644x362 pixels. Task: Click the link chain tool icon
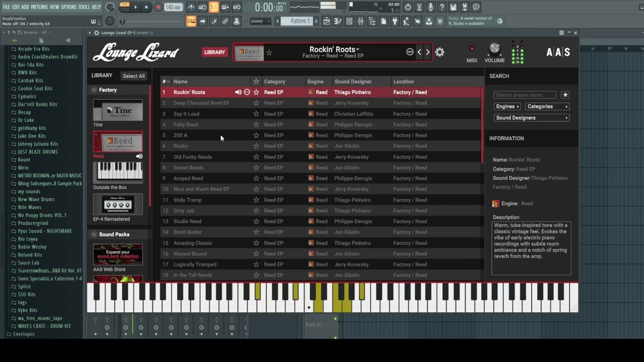coord(225,21)
